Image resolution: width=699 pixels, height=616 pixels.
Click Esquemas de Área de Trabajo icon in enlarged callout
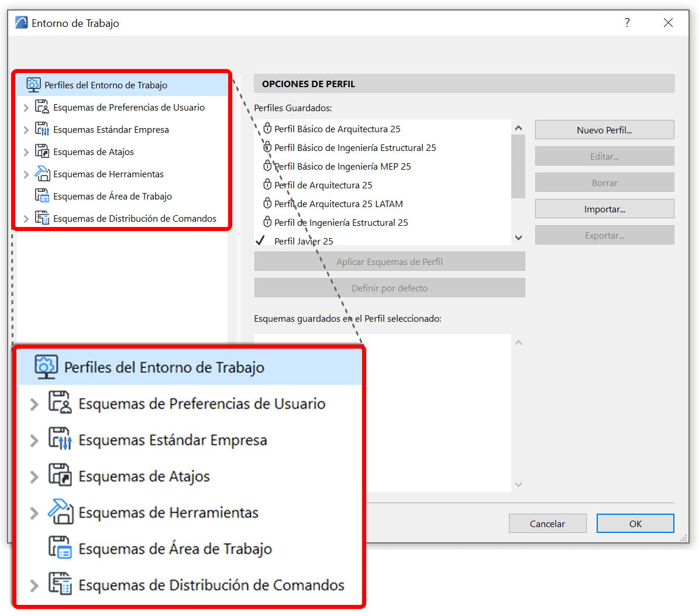60,549
